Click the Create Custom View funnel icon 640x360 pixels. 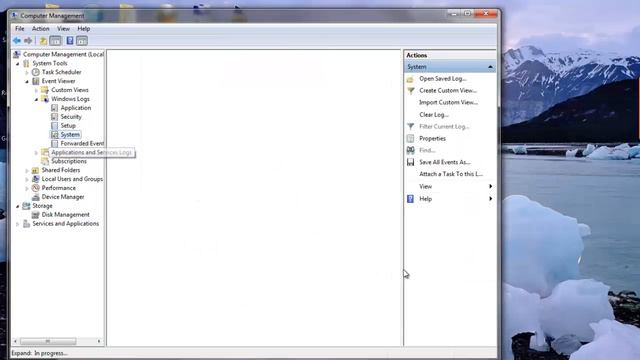tap(411, 91)
